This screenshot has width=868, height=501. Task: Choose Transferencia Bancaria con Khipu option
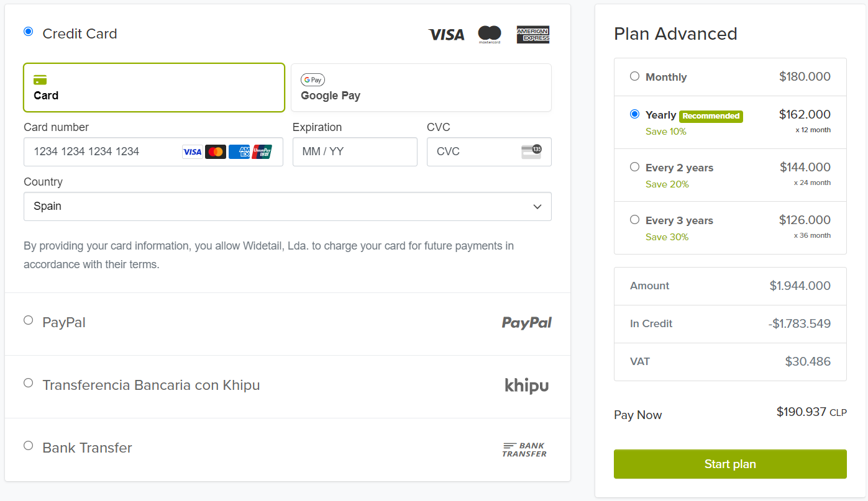pyautogui.click(x=29, y=383)
